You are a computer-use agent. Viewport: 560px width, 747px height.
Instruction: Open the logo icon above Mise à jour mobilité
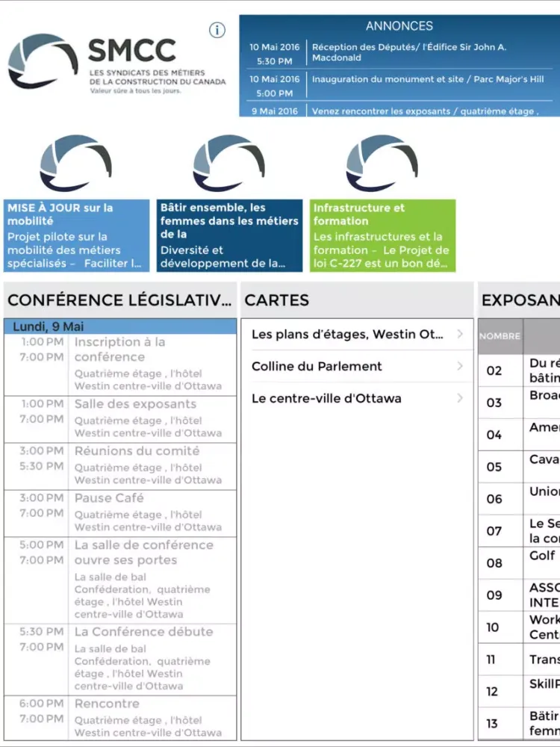76,164
